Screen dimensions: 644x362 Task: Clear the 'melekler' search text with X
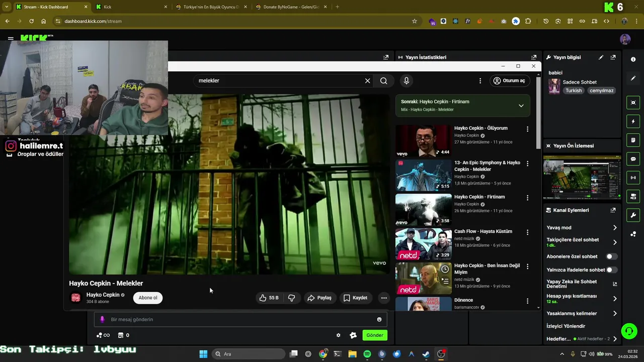click(x=367, y=80)
